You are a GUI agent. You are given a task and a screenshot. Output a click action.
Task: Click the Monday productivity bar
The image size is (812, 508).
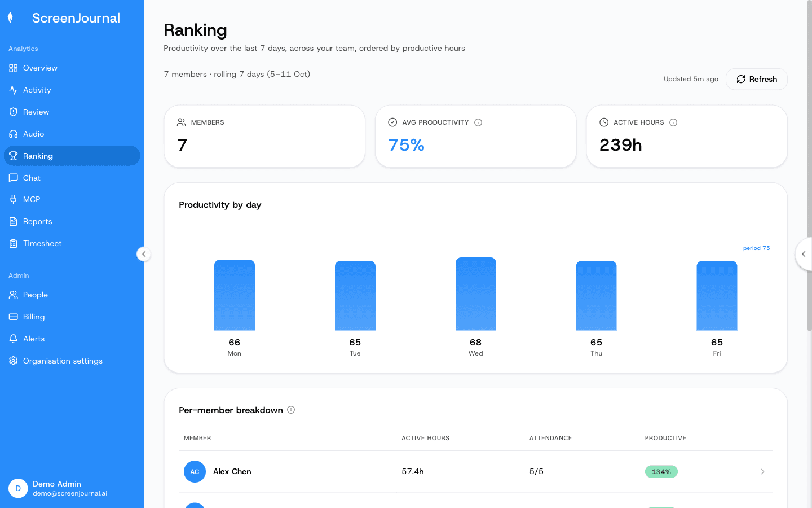[235, 295]
